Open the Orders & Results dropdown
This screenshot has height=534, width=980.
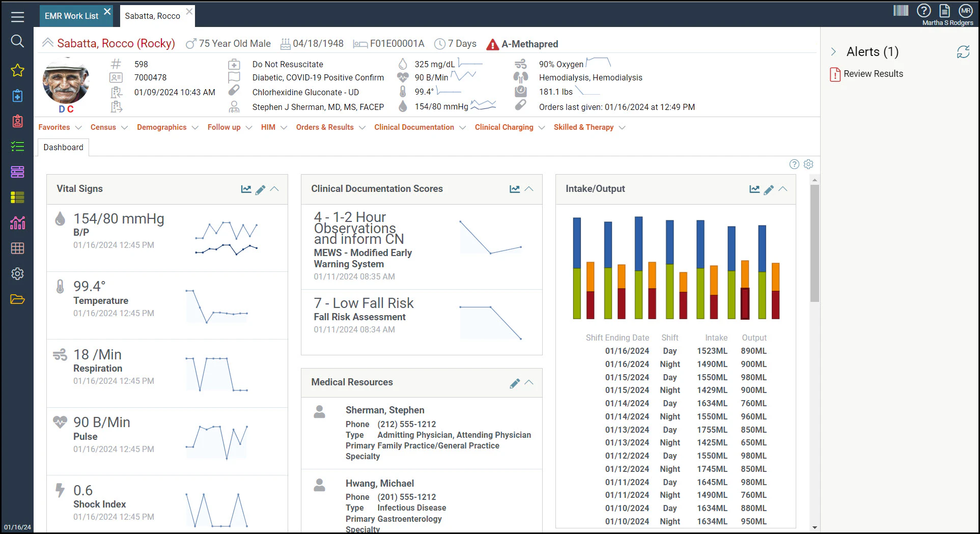pyautogui.click(x=330, y=127)
